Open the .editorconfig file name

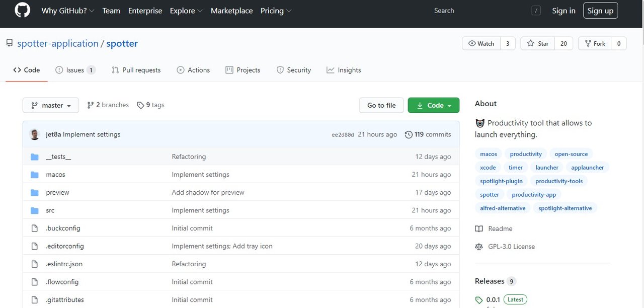65,246
